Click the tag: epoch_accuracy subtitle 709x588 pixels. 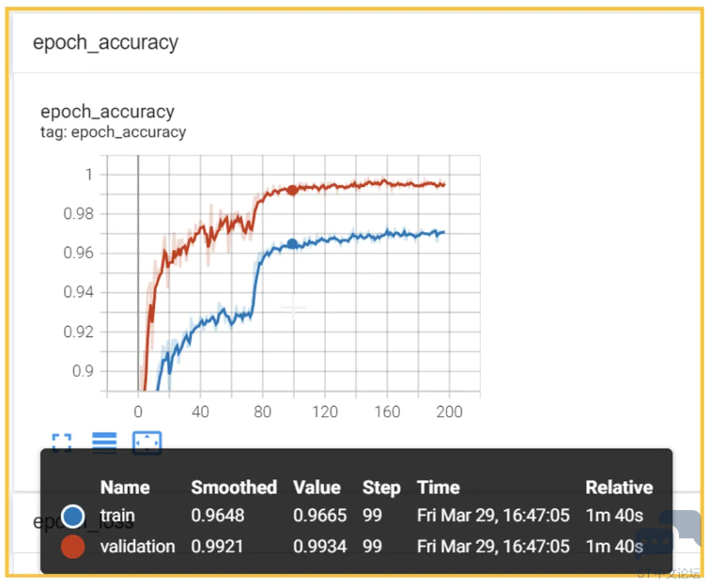[113, 132]
